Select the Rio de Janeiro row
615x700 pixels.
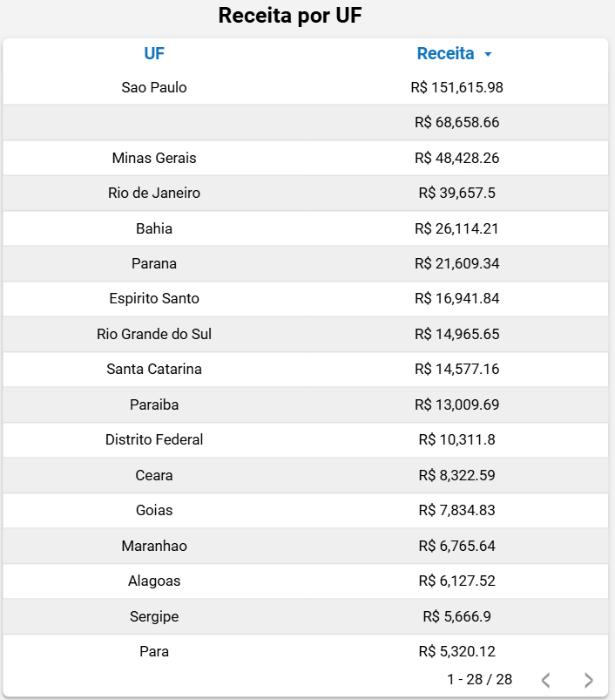click(154, 193)
